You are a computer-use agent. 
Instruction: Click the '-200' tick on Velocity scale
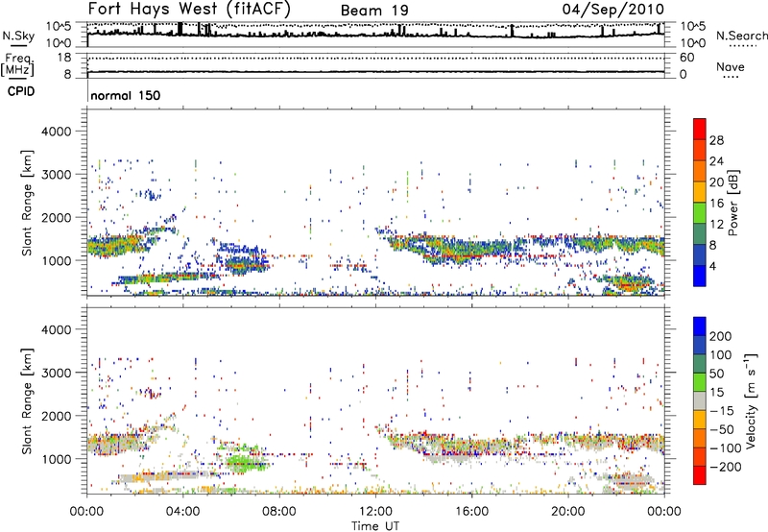tap(724, 467)
